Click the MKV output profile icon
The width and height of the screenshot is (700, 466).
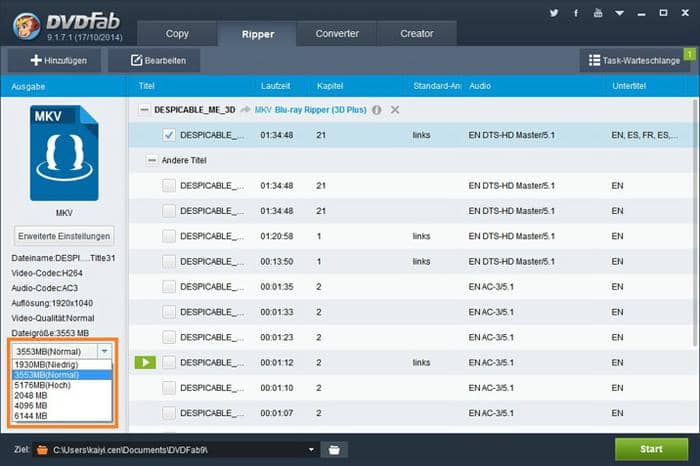tap(64, 153)
